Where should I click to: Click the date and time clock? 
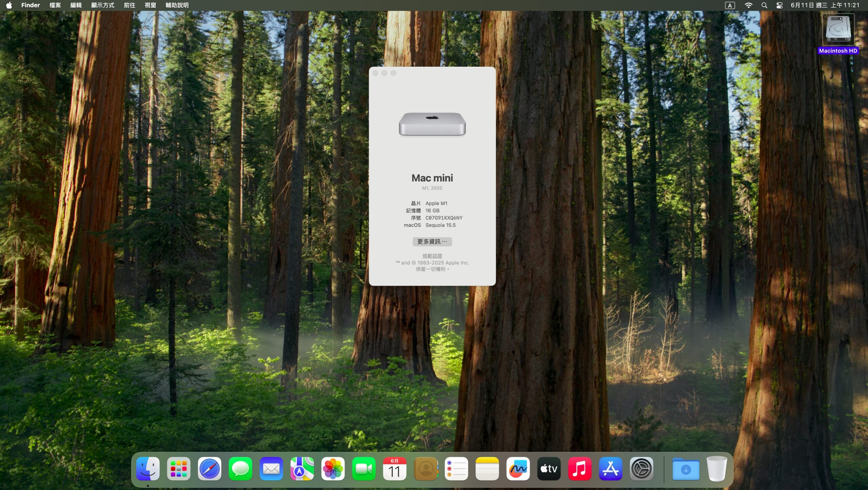point(825,5)
